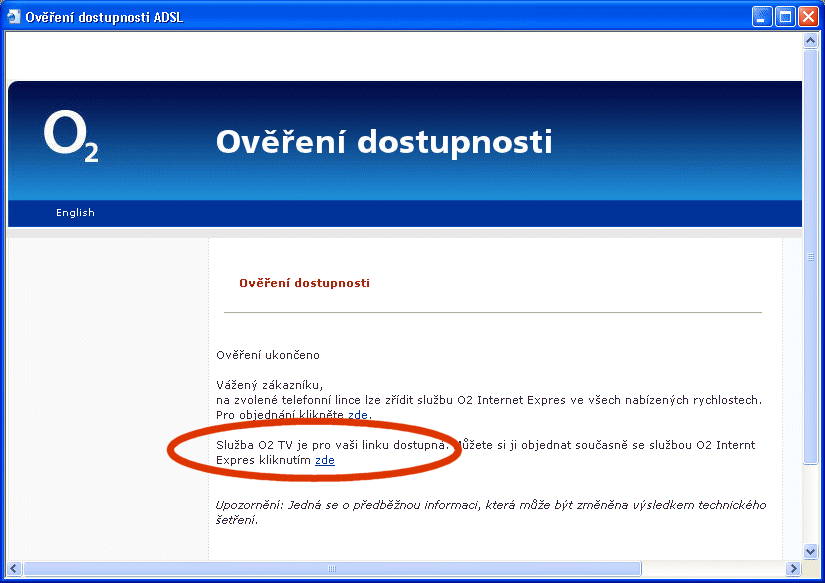This screenshot has height=583, width=825.
Task: Minimize the Ověření dostupnosti ADSL window
Action: (763, 16)
